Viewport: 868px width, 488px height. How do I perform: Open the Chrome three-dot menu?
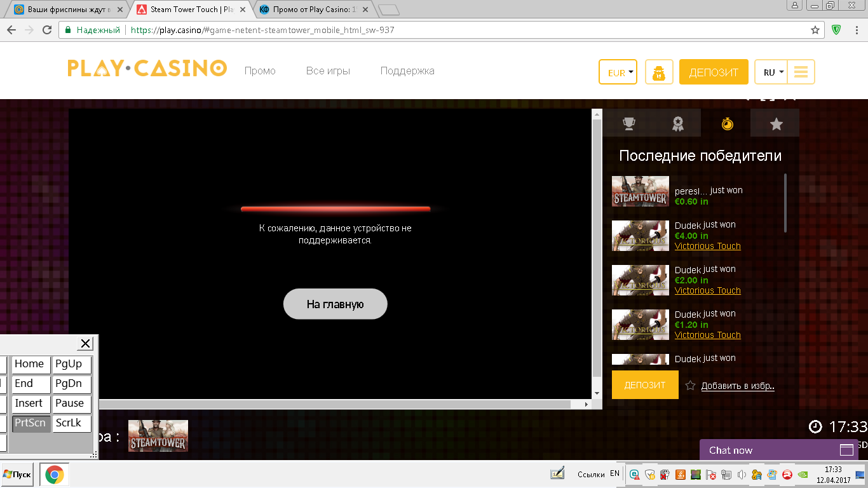(856, 30)
